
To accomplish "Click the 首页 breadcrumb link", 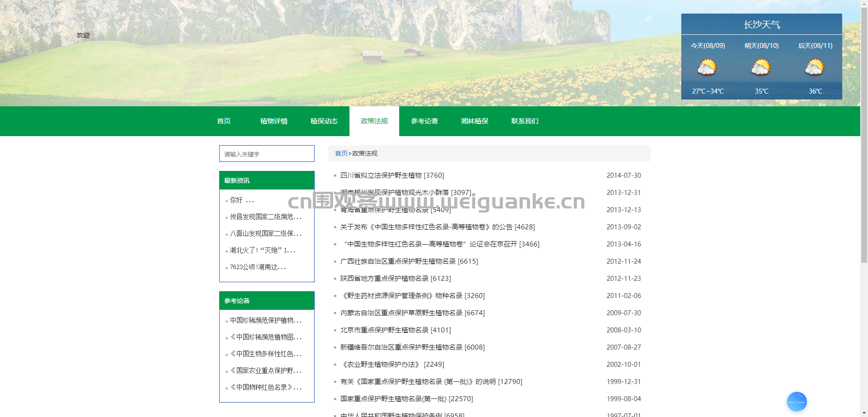I will pyautogui.click(x=341, y=153).
